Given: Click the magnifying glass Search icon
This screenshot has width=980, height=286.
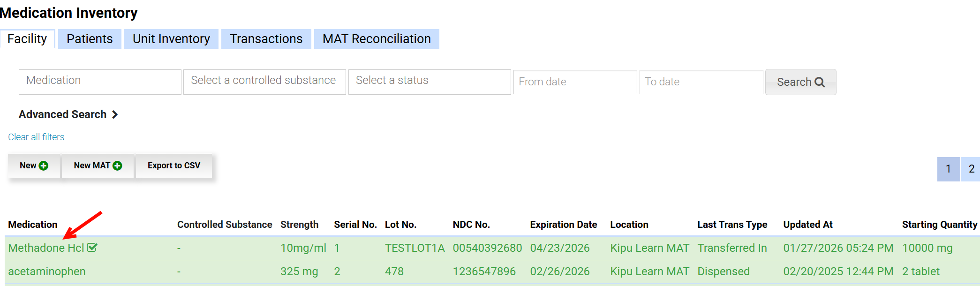Looking at the screenshot, I should (x=820, y=82).
